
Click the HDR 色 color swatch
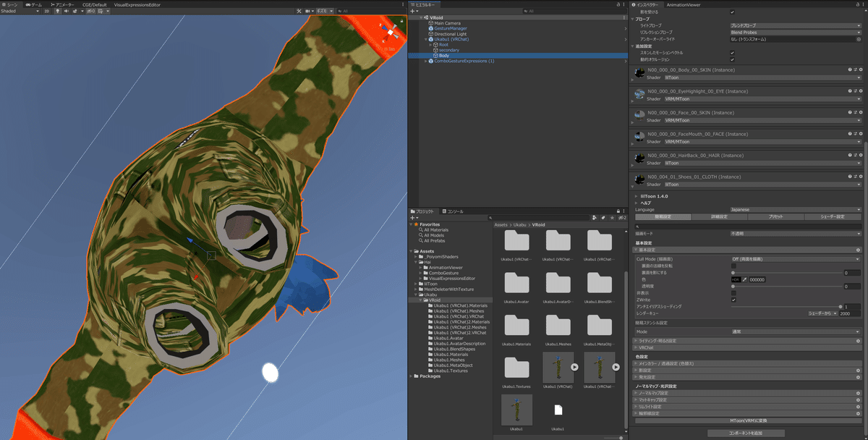[x=735, y=279]
